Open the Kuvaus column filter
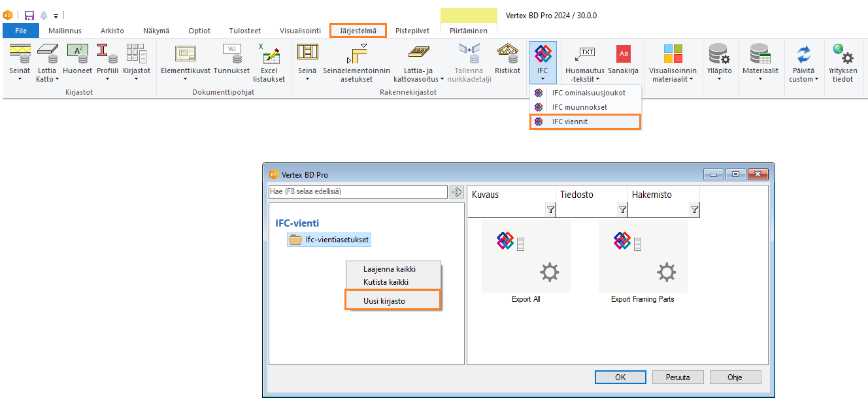This screenshot has width=868, height=401. pyautogui.click(x=550, y=210)
